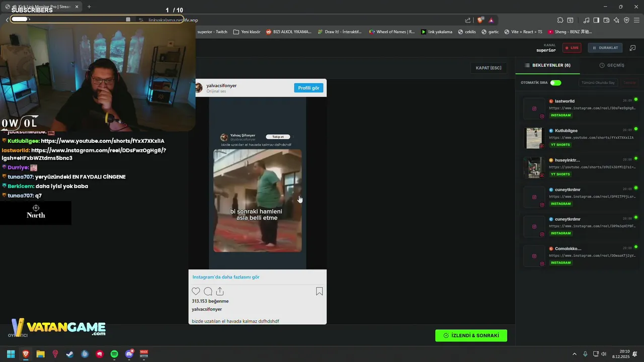Switch to the BEKLEYENLER (6) tab

pos(547,65)
